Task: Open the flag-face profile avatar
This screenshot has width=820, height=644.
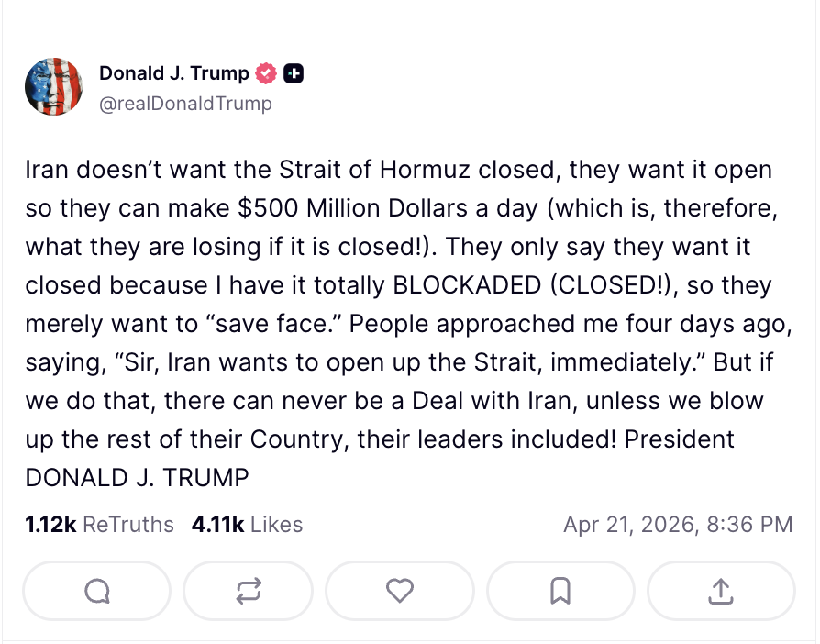Action: click(54, 86)
